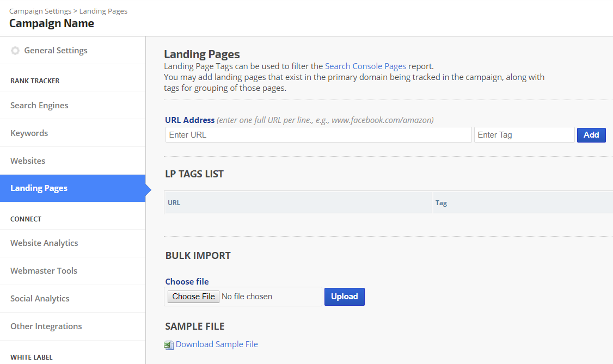Viewport: 613px width, 364px height.
Task: Open General Settings in the sidebar
Action: 56,51
